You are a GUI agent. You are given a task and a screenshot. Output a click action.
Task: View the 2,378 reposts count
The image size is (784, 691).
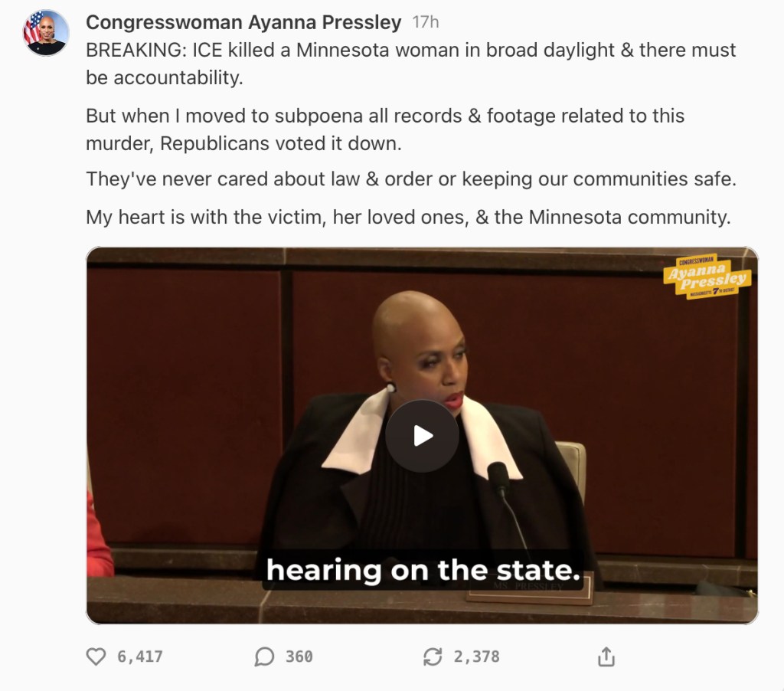click(476, 657)
